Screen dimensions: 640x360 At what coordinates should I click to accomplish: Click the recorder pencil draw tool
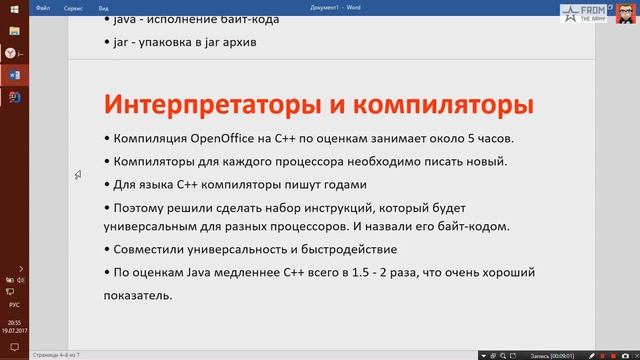(x=592, y=356)
